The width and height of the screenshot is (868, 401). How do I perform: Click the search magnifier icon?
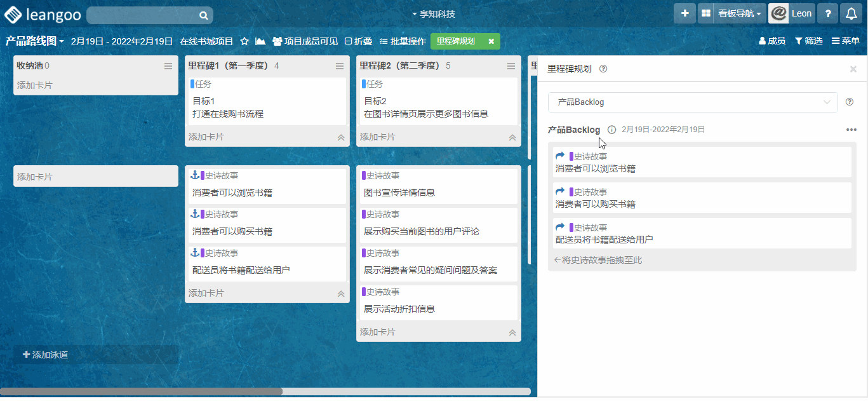pyautogui.click(x=203, y=15)
